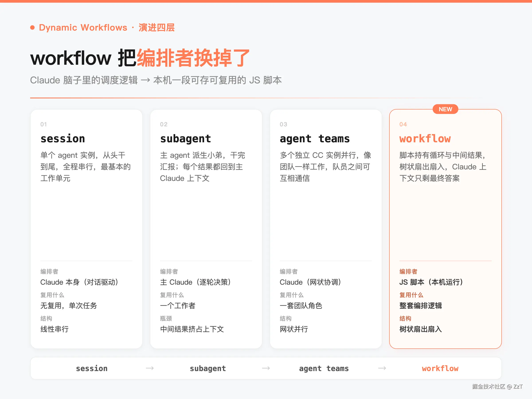Screen dimensions: 532x399
Task: Click "复用什么" label in the subagent card
Action: 172,295
